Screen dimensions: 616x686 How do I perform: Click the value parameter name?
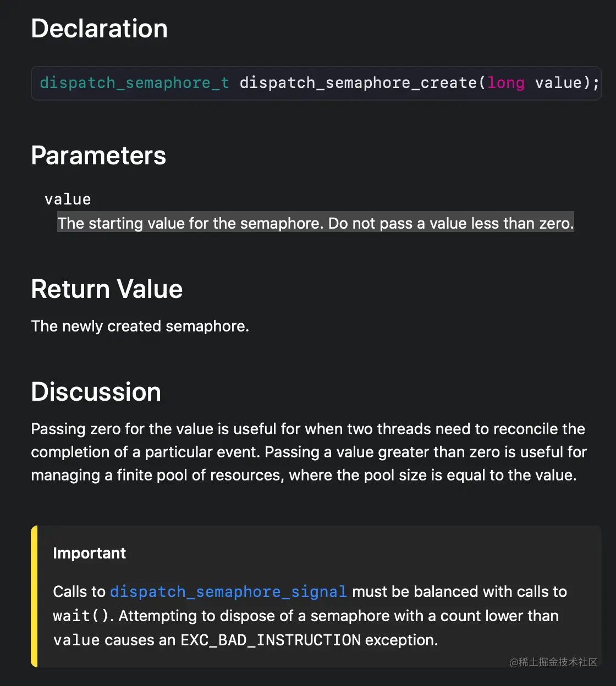coord(68,199)
